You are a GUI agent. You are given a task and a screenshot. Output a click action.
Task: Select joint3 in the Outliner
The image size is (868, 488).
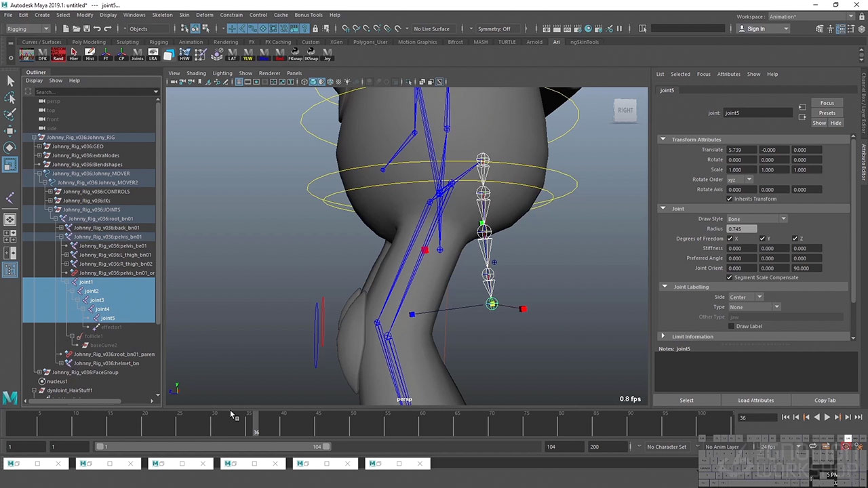click(x=97, y=300)
